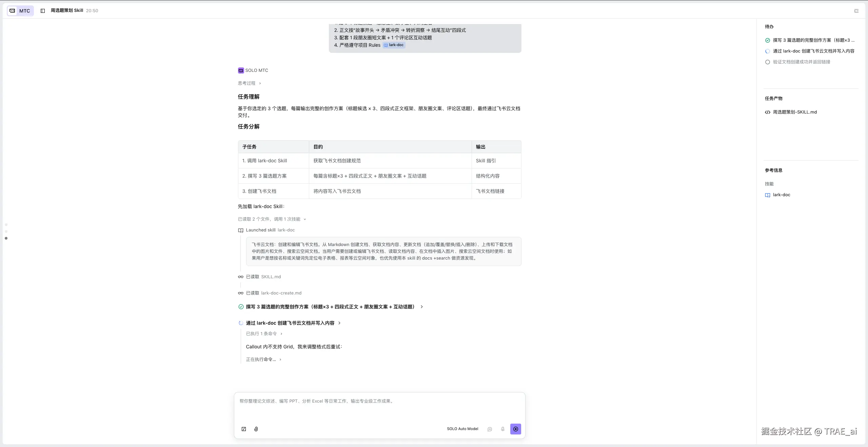This screenshot has height=447, width=868.
Task: Click the green check icon beside 撰写 step
Action: pyautogui.click(x=241, y=307)
